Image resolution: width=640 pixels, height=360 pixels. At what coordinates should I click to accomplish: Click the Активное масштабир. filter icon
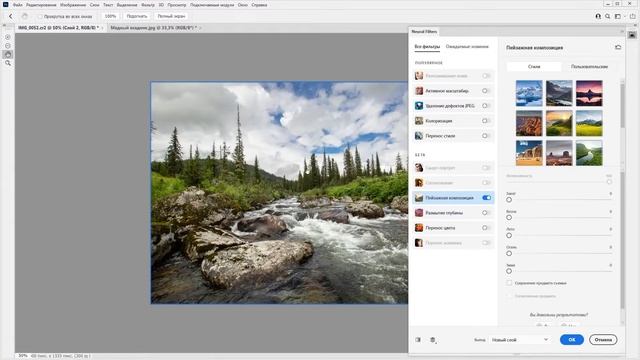tap(419, 91)
